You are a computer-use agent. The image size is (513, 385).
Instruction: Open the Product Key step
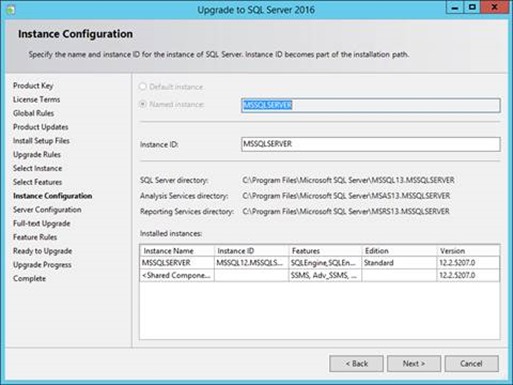pyautogui.click(x=33, y=86)
